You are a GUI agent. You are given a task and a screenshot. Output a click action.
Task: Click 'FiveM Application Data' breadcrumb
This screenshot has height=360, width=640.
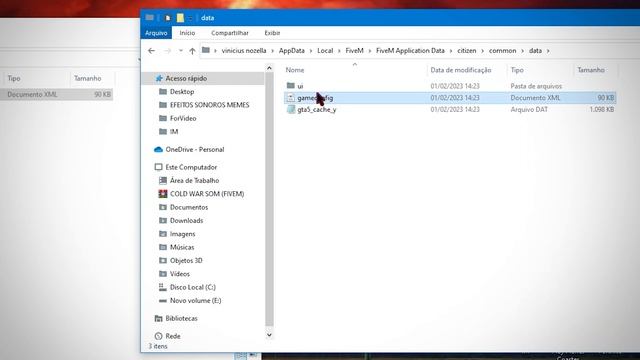pos(410,51)
